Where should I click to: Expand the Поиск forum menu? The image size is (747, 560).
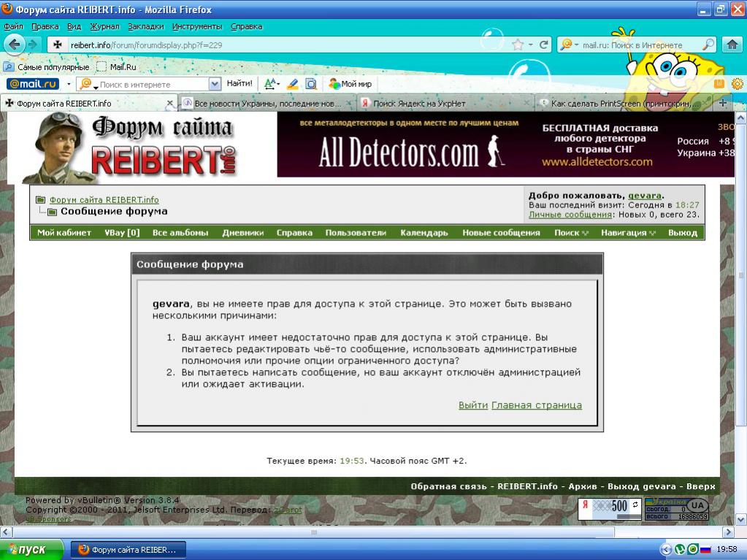571,232
